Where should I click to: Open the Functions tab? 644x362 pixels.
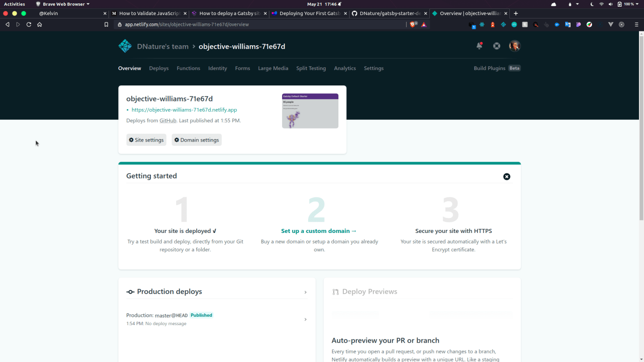(188, 68)
